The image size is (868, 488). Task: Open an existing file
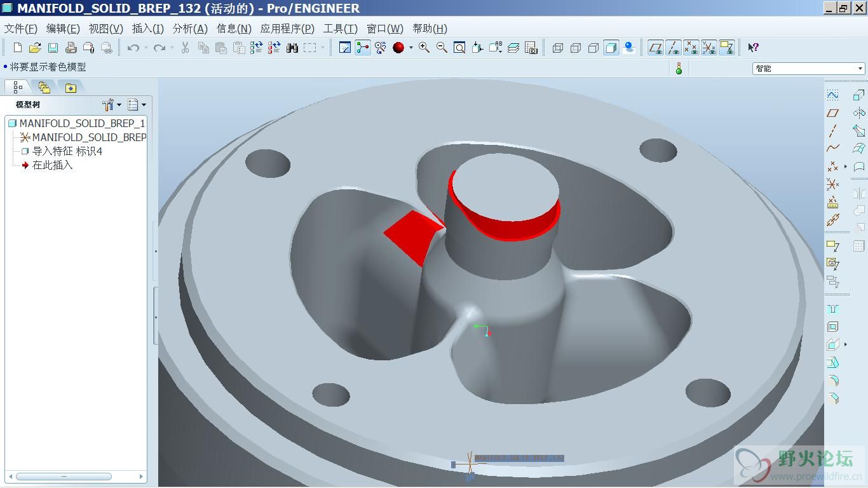pyautogui.click(x=35, y=48)
